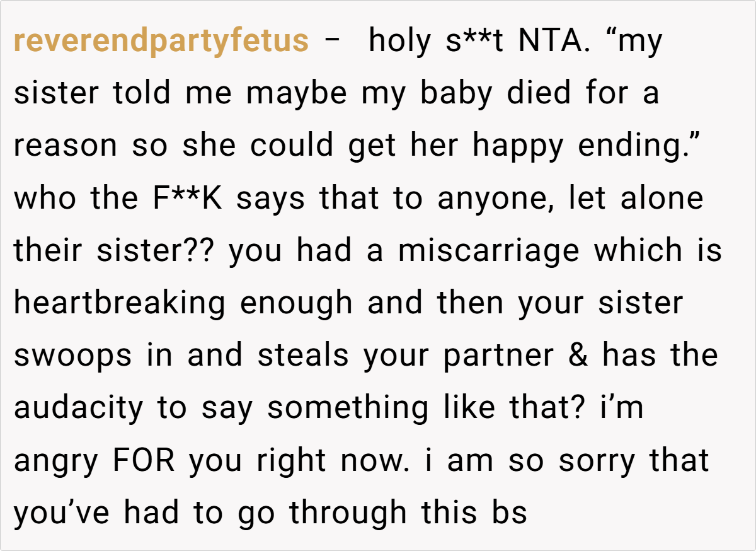
Task: Click the word "angry"
Action: click(58, 461)
